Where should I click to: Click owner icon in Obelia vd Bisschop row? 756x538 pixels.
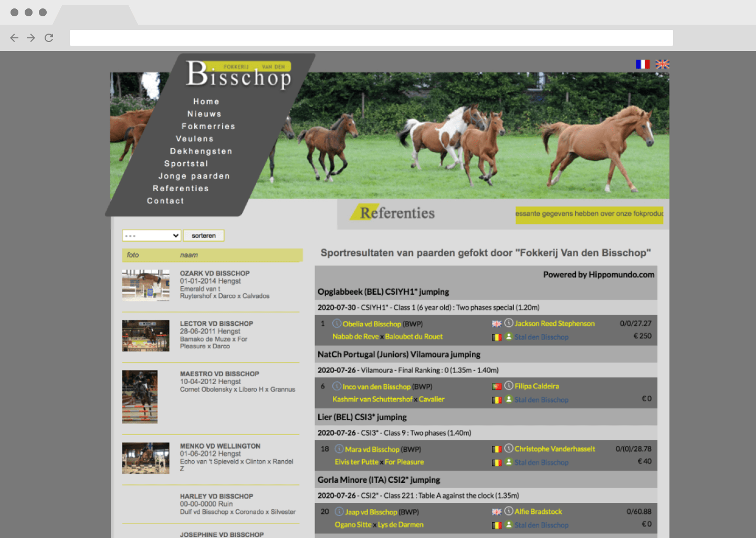(509, 336)
